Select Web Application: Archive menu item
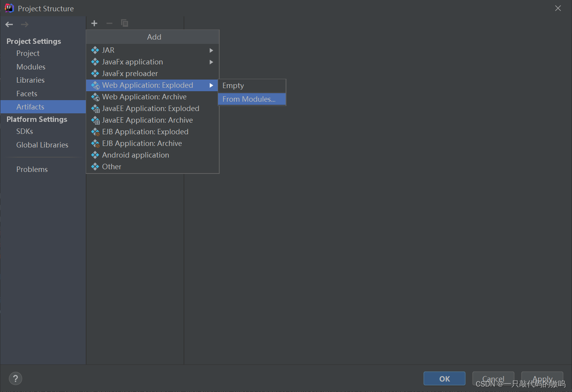This screenshot has width=572, height=392. (x=153, y=97)
